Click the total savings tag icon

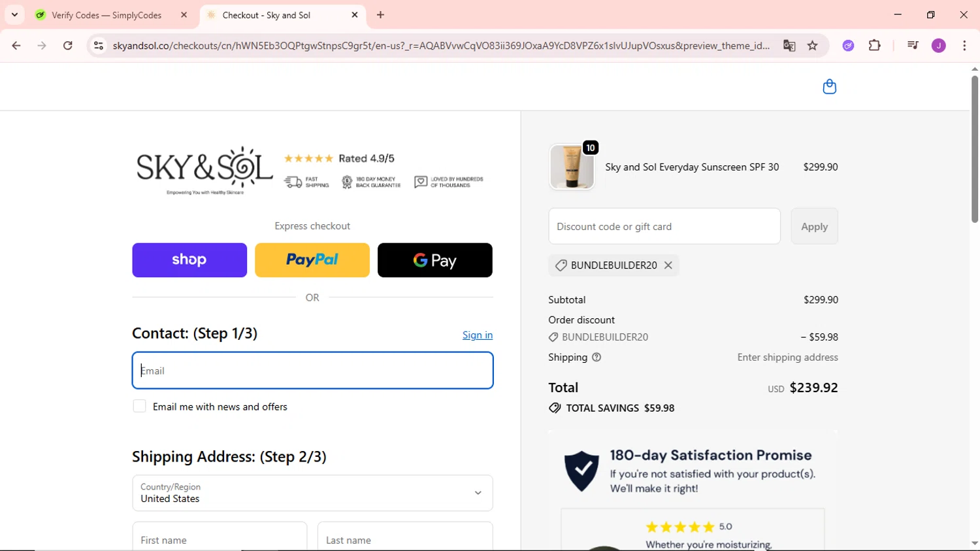pos(555,408)
